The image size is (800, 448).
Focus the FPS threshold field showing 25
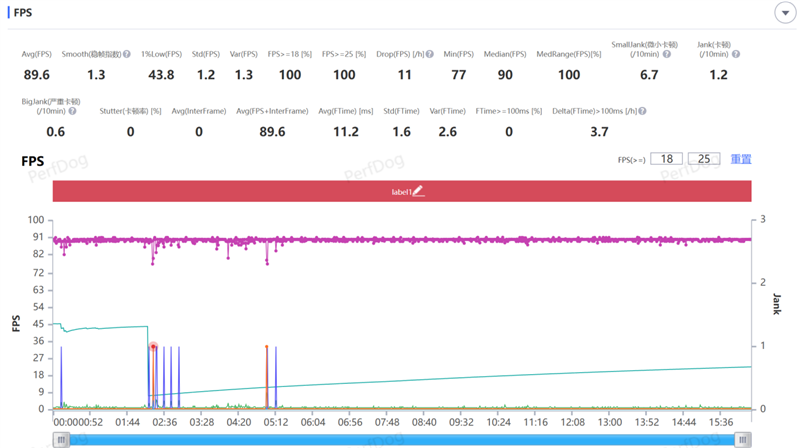pyautogui.click(x=704, y=159)
